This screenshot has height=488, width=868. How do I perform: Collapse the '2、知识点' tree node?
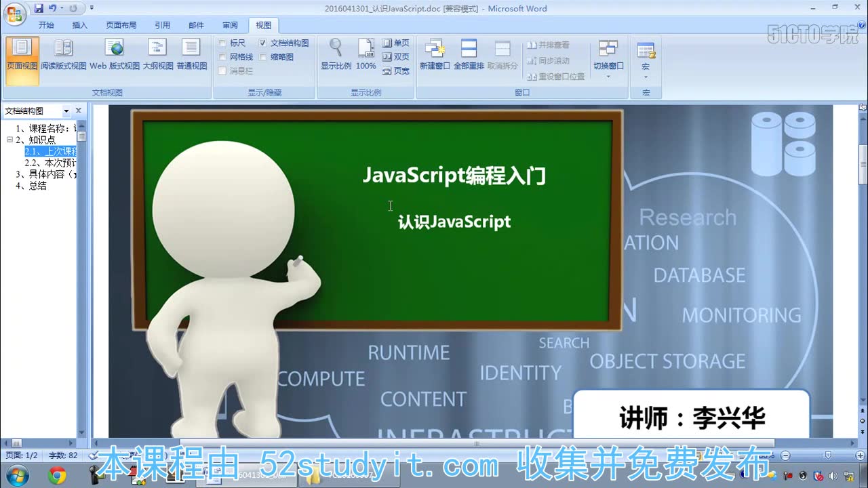[x=9, y=140]
